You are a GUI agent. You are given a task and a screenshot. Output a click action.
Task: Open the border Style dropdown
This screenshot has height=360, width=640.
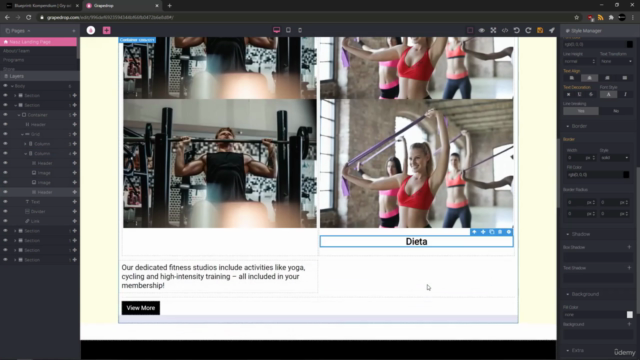614,158
